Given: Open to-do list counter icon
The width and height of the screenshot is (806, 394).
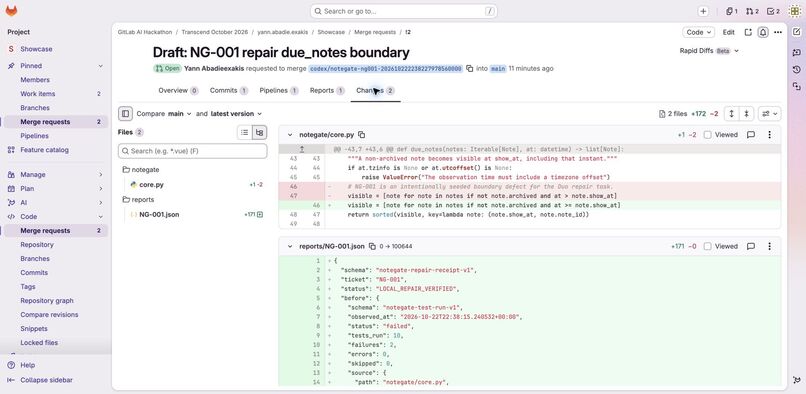Looking at the screenshot, I should pyautogui.click(x=773, y=11).
